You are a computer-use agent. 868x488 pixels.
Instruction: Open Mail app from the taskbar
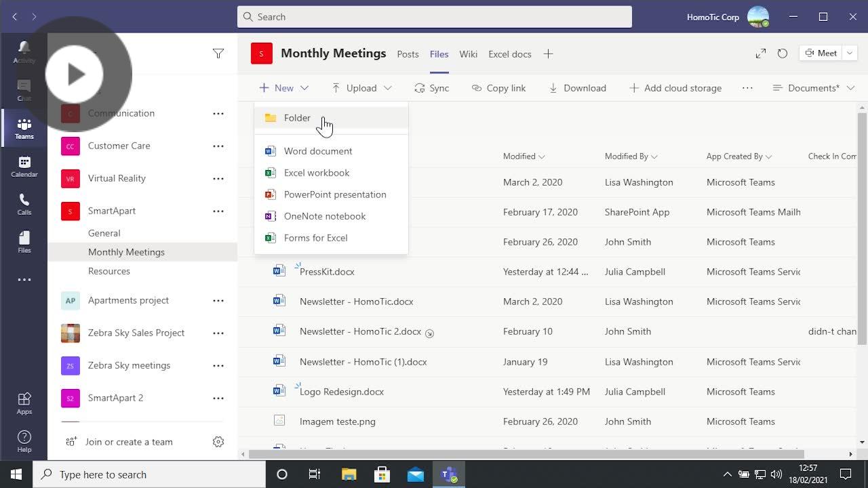point(415,474)
